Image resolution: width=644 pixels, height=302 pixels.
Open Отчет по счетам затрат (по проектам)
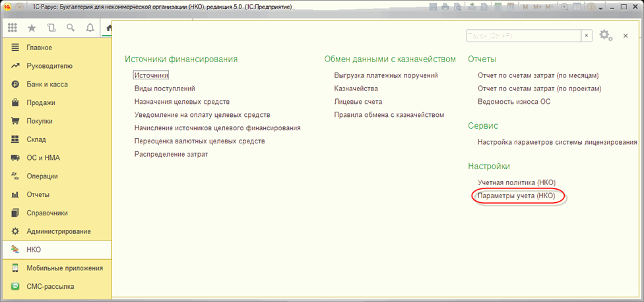[x=540, y=89]
